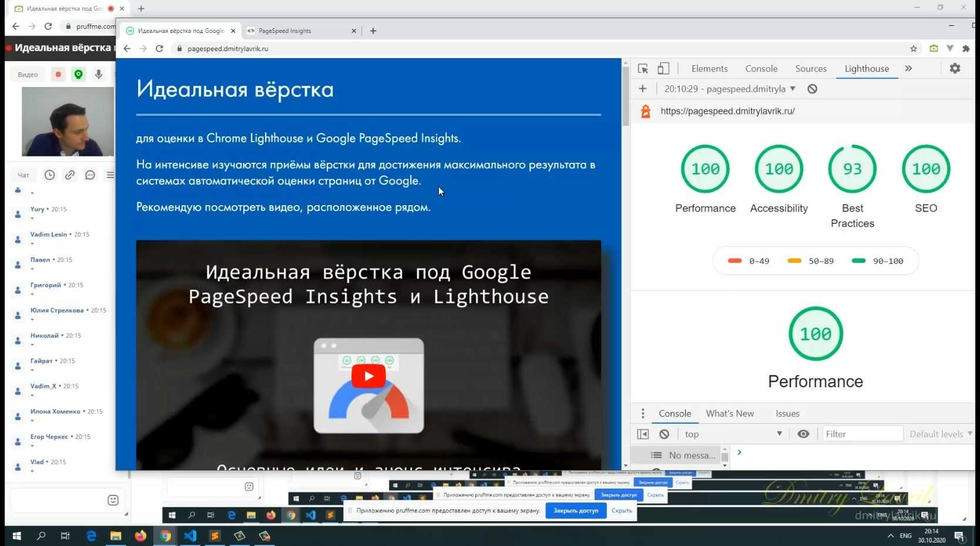Stop recording with the red button in webinar panel
The image size is (980, 546).
point(58,75)
